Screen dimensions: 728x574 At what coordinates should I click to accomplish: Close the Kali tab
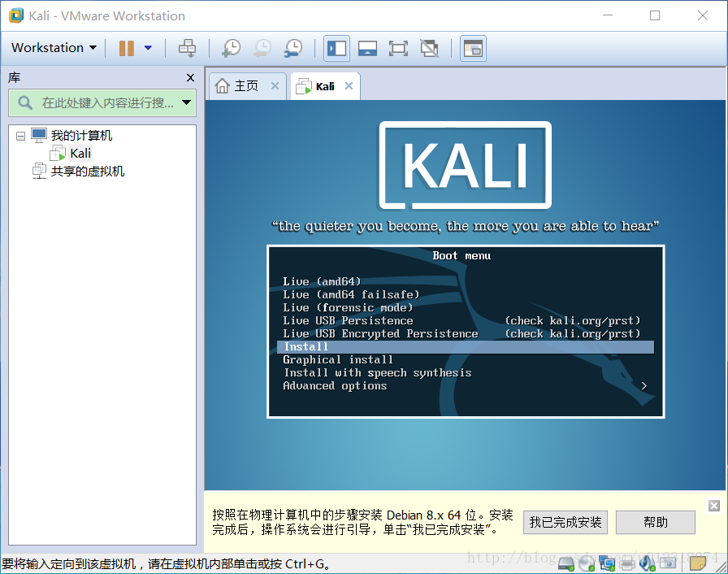(349, 86)
